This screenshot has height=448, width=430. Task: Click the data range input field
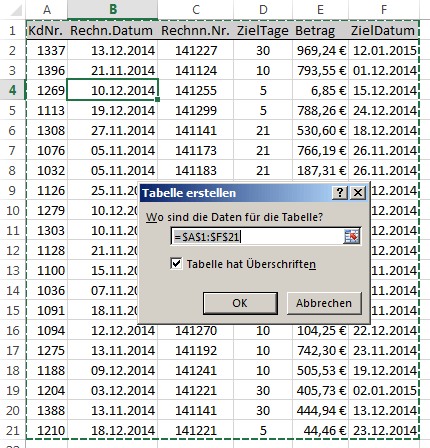coord(257,237)
